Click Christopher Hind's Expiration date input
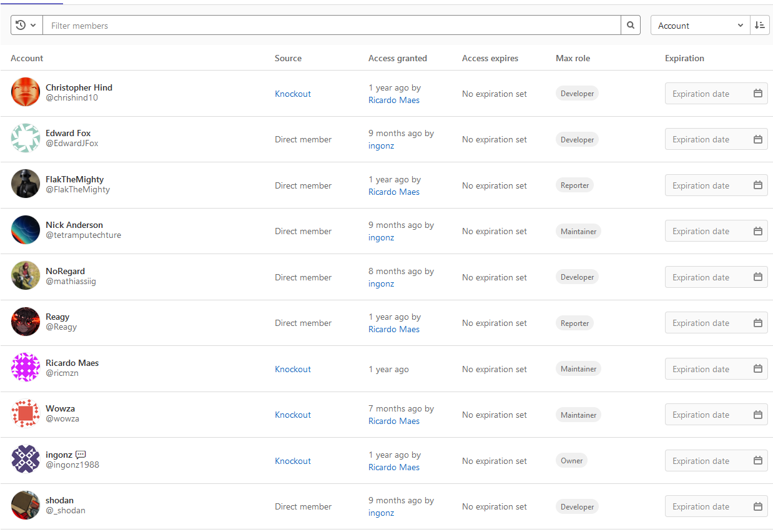Screen dimensions: 773x532 click(x=716, y=94)
